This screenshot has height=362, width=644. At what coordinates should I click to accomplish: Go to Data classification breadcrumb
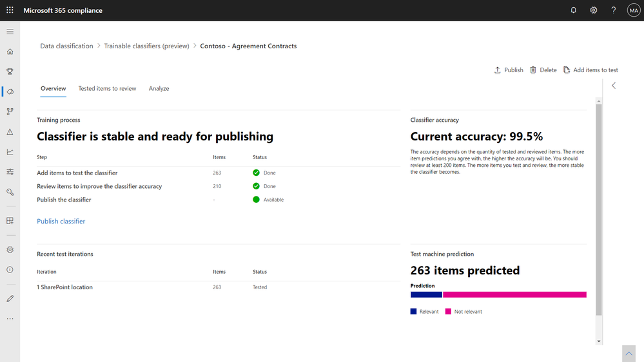coord(66,46)
